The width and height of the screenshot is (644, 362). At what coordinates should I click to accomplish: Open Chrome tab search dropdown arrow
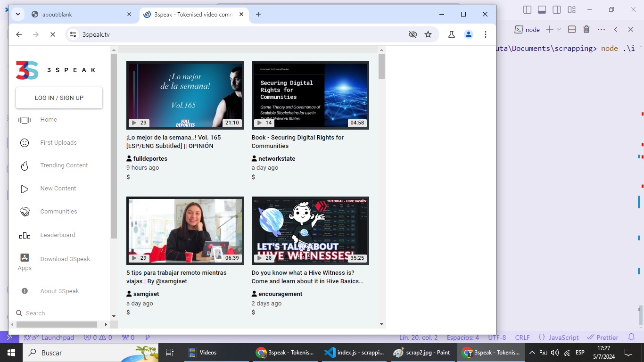click(17, 14)
